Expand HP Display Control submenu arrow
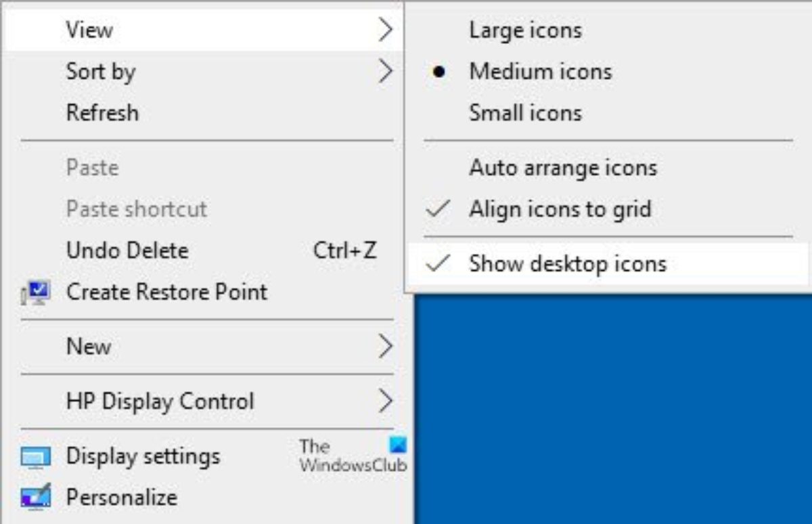The width and height of the screenshot is (812, 524). click(385, 401)
